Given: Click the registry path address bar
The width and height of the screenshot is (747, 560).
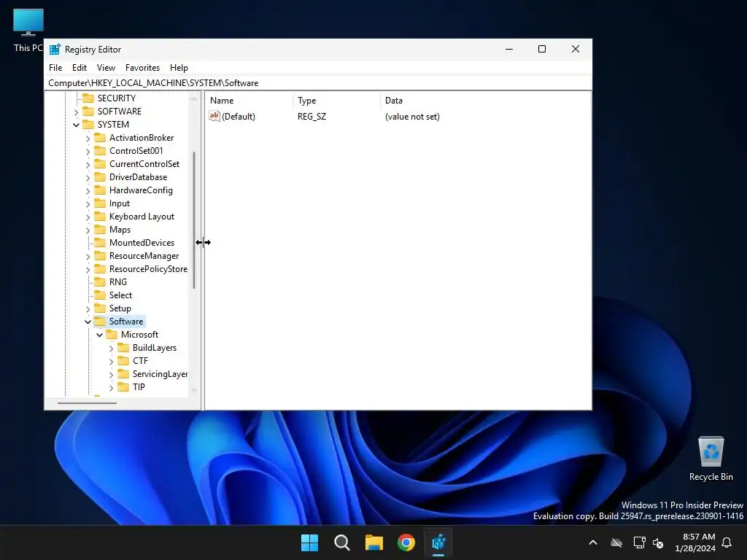Looking at the screenshot, I should (x=318, y=83).
